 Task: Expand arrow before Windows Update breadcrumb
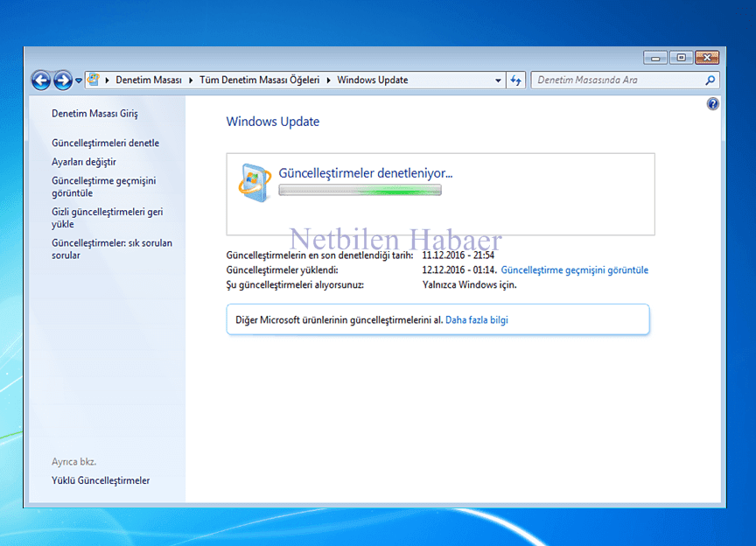pyautogui.click(x=328, y=80)
